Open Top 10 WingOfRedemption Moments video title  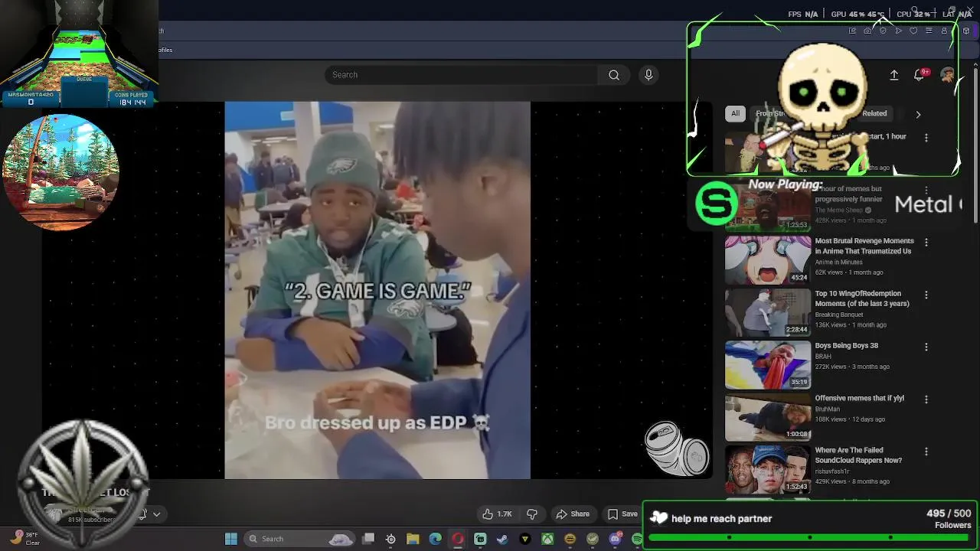[862, 298]
